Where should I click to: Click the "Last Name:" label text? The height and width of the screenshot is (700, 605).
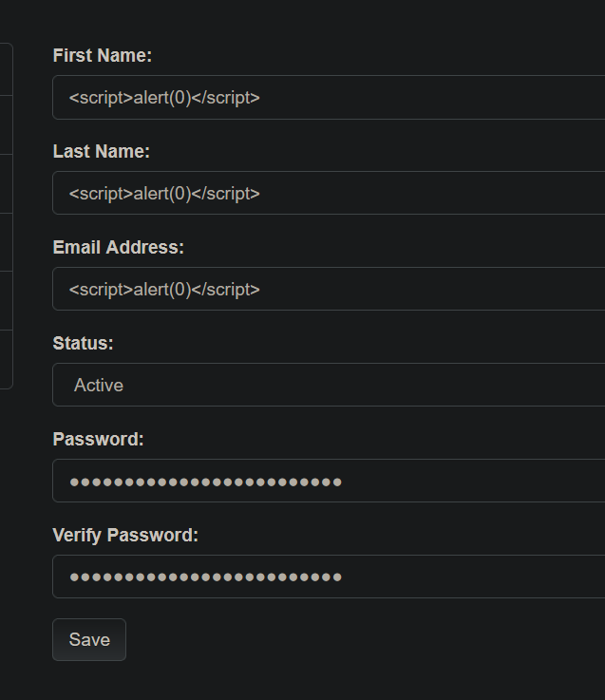tap(102, 151)
